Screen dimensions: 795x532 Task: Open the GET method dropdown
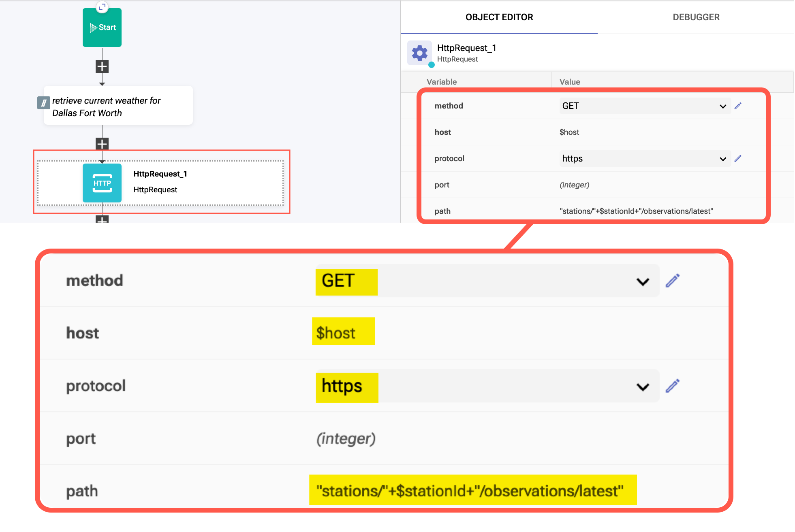[x=645, y=106]
